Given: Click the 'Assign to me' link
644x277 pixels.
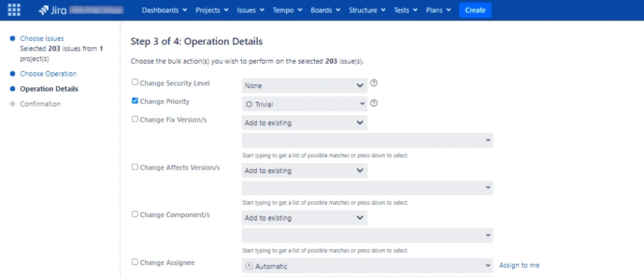Looking at the screenshot, I should tap(519, 265).
